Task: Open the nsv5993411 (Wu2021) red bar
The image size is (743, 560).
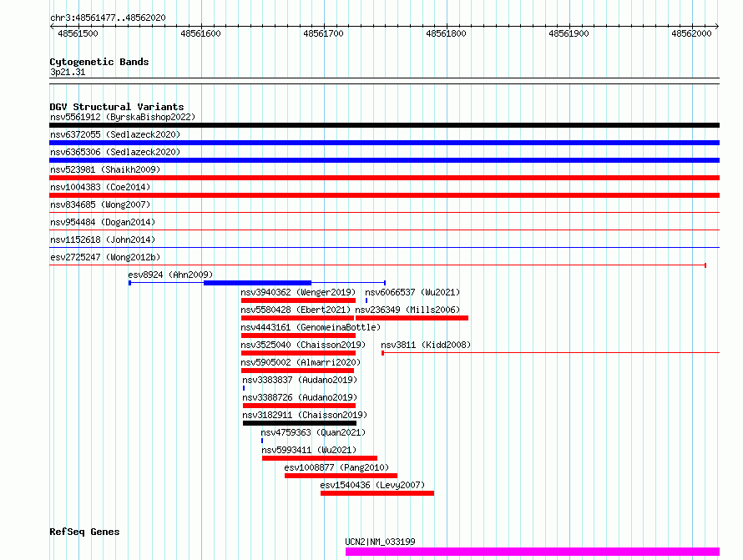Action: pos(320,458)
